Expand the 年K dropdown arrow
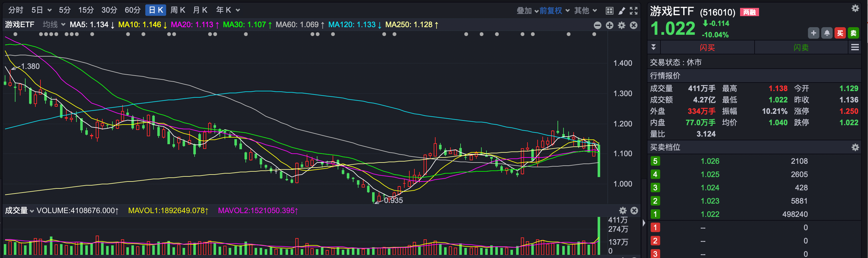 coord(238,10)
